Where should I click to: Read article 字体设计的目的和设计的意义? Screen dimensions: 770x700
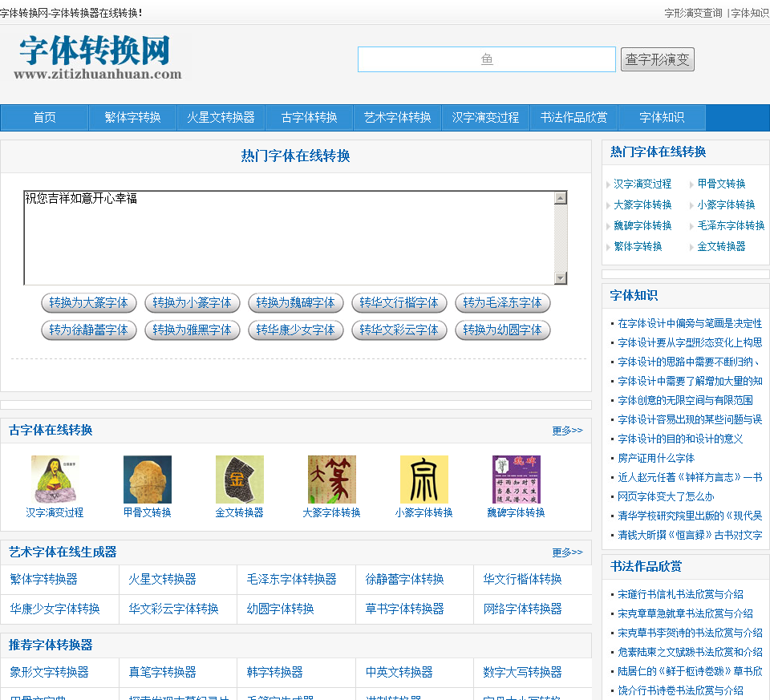[x=681, y=439]
